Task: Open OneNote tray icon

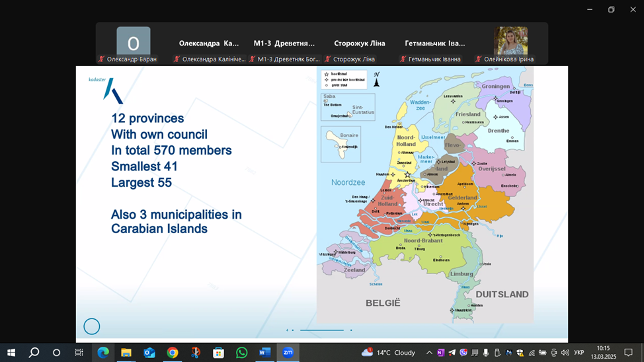Action: pos(441,353)
